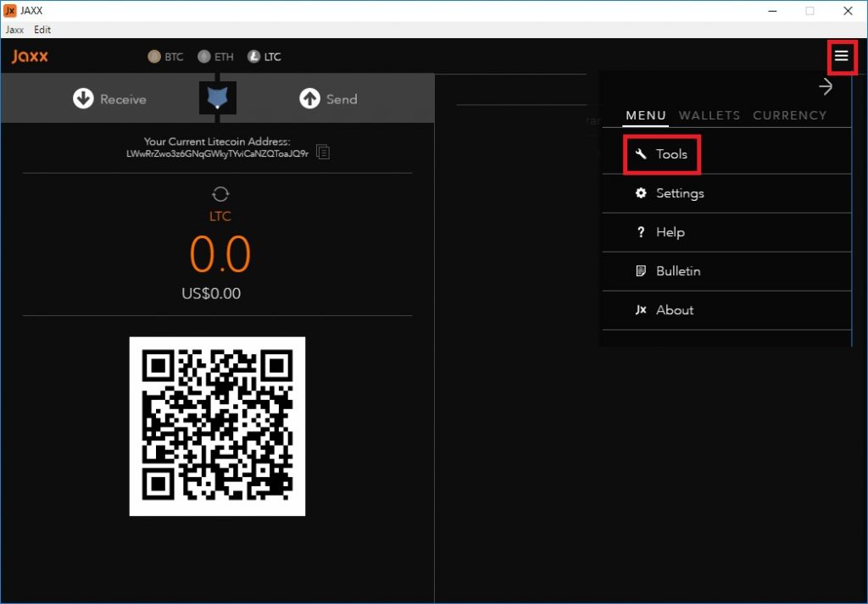Open the About menu entry
Image resolution: width=868 pixels, height=604 pixels.
[x=726, y=310]
